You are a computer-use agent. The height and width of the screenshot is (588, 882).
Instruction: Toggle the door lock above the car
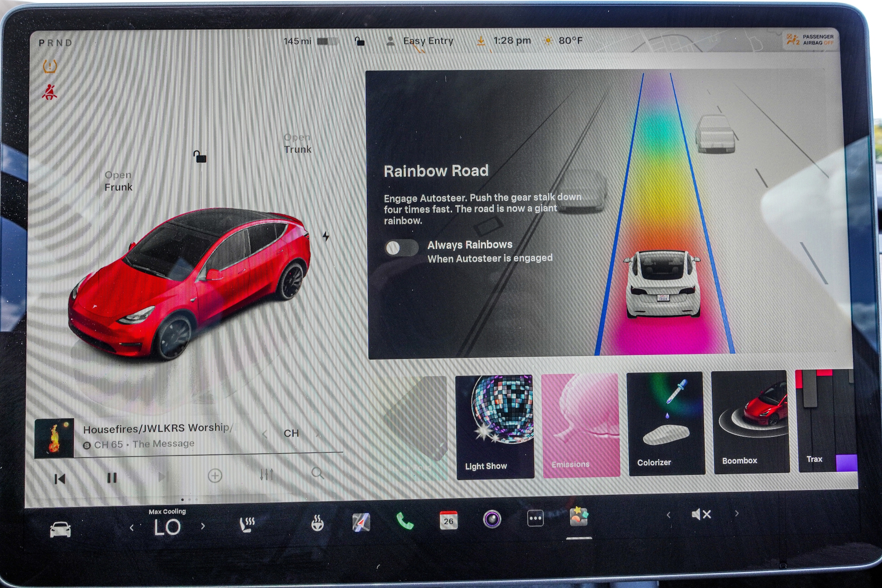pyautogui.click(x=200, y=156)
